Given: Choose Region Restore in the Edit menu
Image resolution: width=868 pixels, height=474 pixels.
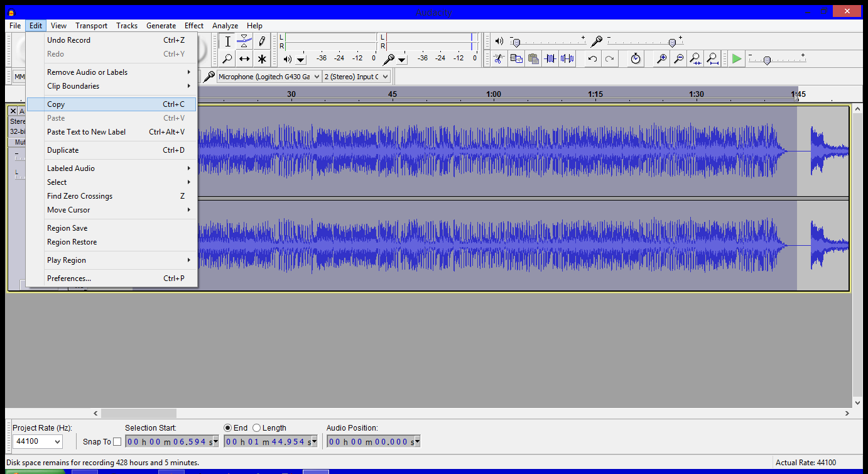Looking at the screenshot, I should (x=112, y=242).
